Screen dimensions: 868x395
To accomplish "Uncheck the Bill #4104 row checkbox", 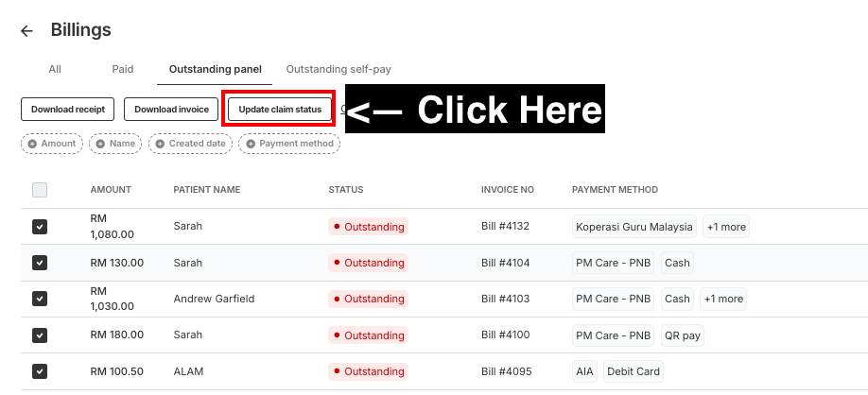I will tap(40, 263).
